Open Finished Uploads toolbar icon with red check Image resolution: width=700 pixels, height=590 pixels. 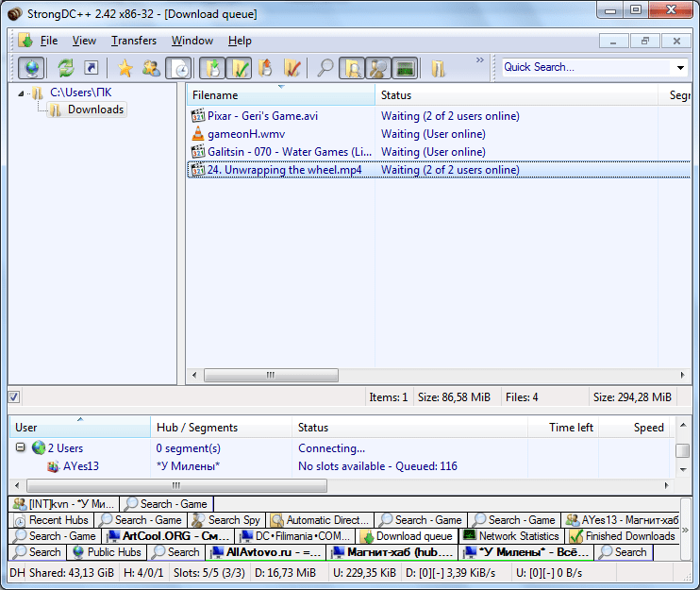[292, 68]
